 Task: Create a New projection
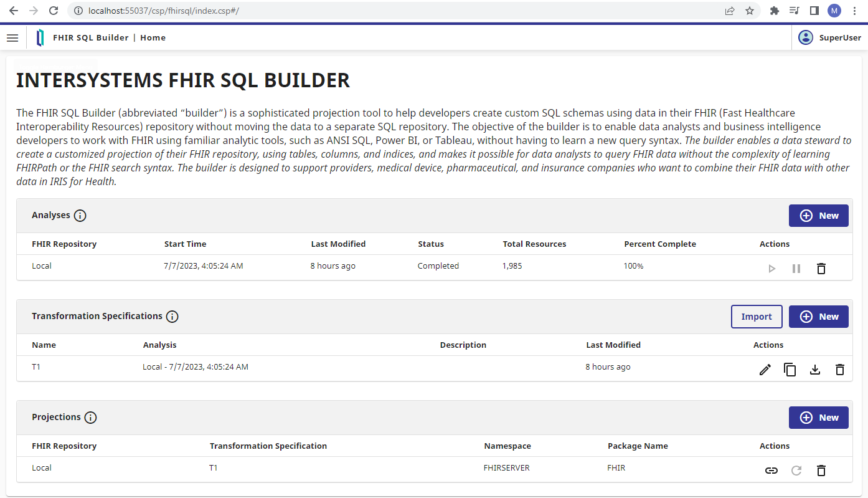818,418
